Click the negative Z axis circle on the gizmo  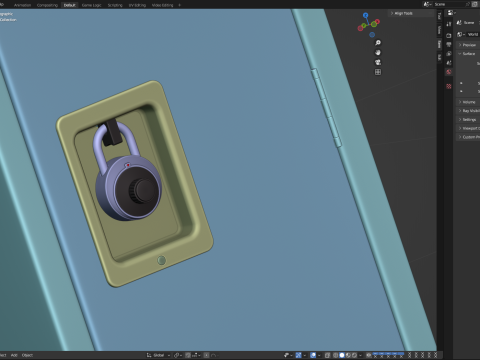(x=372, y=35)
